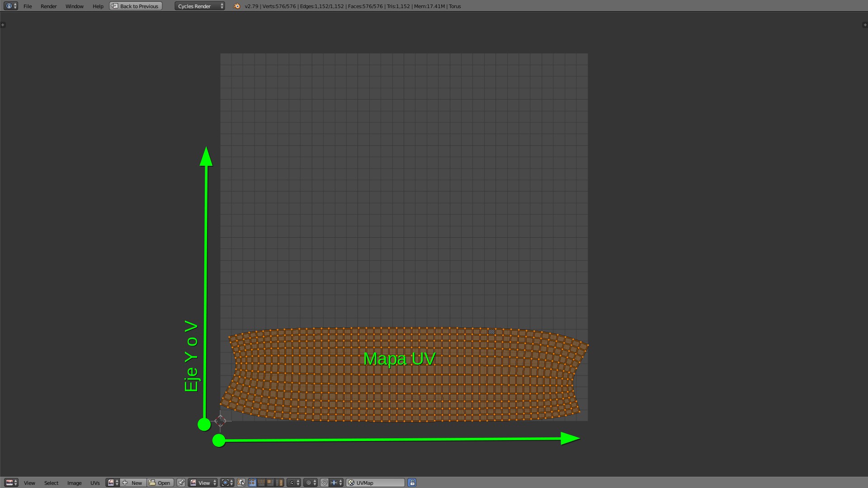Open the Select menu
The image size is (868, 488).
click(51, 483)
